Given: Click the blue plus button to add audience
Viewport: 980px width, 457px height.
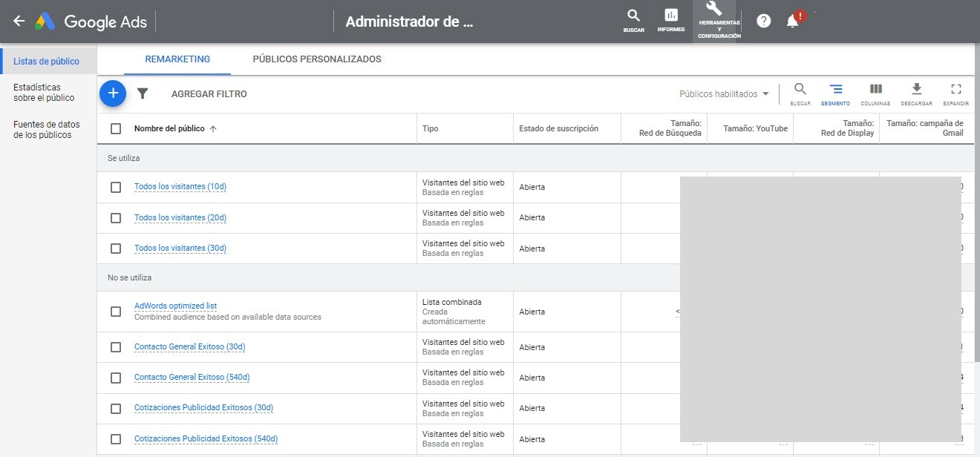Looking at the screenshot, I should [113, 93].
